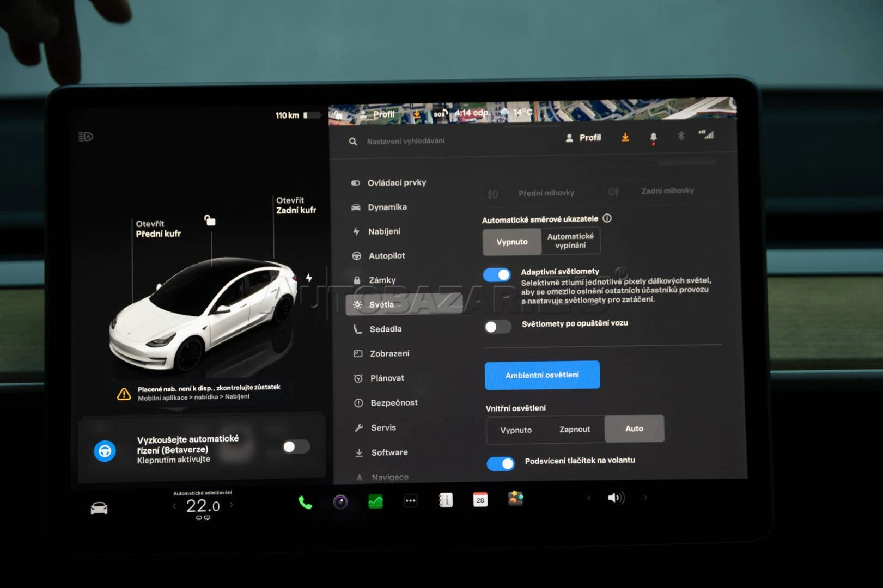Tap the car controls icon in the dock

tap(99, 509)
